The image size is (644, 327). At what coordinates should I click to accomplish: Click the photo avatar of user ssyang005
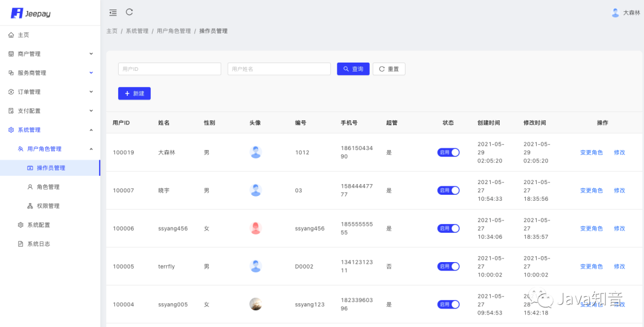coord(255,304)
